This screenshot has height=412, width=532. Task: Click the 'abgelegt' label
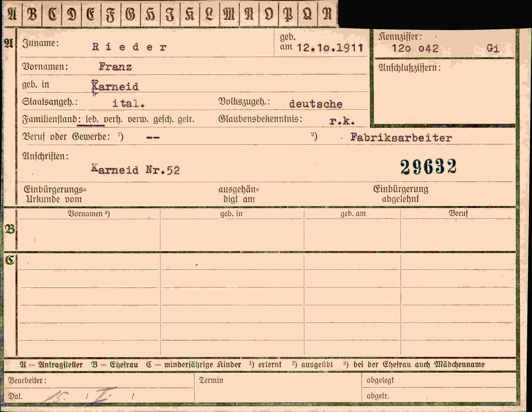point(380,380)
